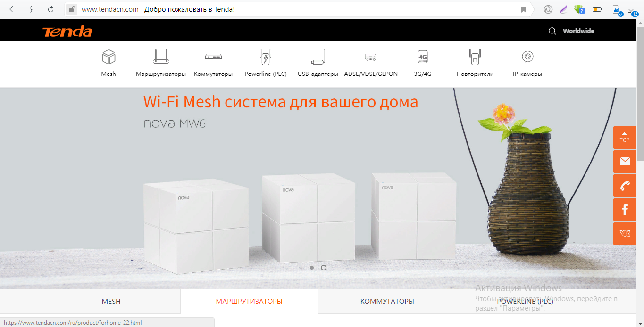Switch to the КОММУТАТОРЫ tab

tap(387, 302)
